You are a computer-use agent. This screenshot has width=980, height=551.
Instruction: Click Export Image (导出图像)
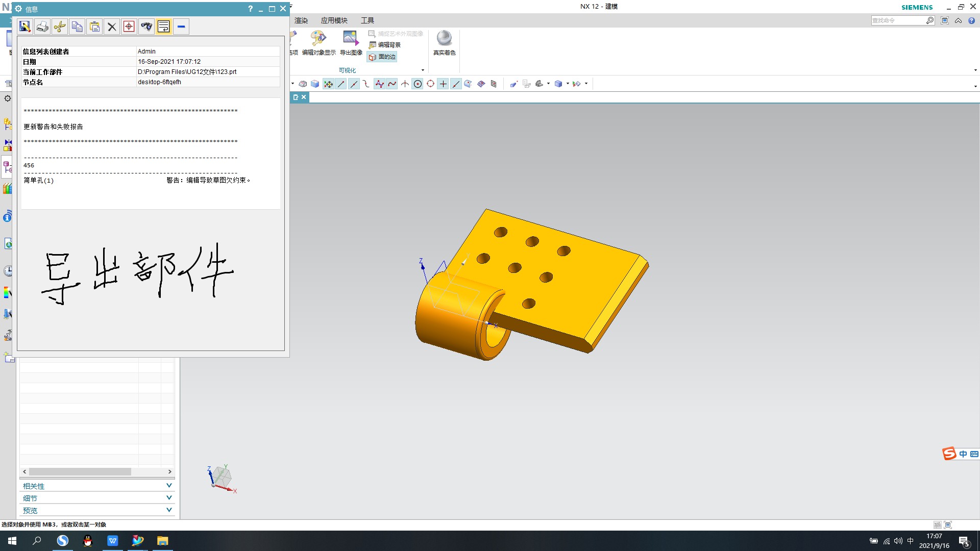351,43
